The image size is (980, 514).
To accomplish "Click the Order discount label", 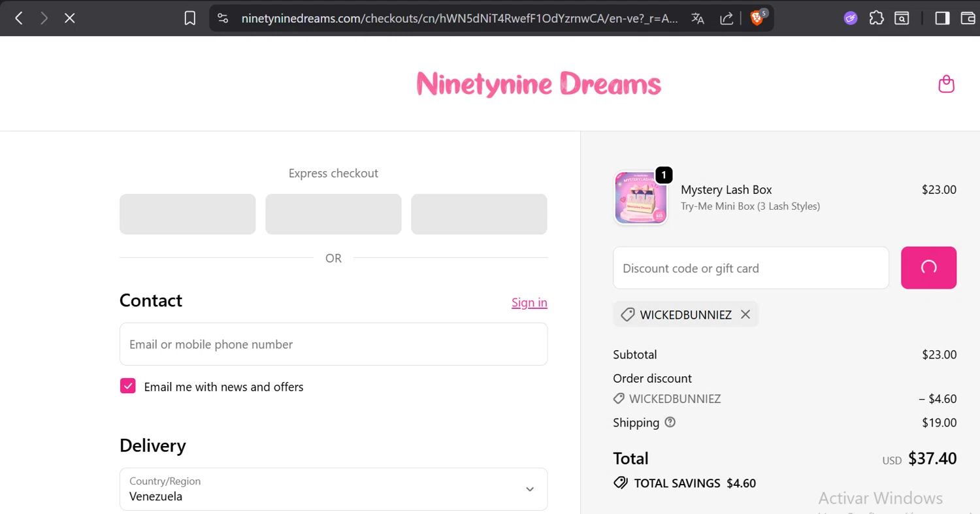I will point(652,378).
